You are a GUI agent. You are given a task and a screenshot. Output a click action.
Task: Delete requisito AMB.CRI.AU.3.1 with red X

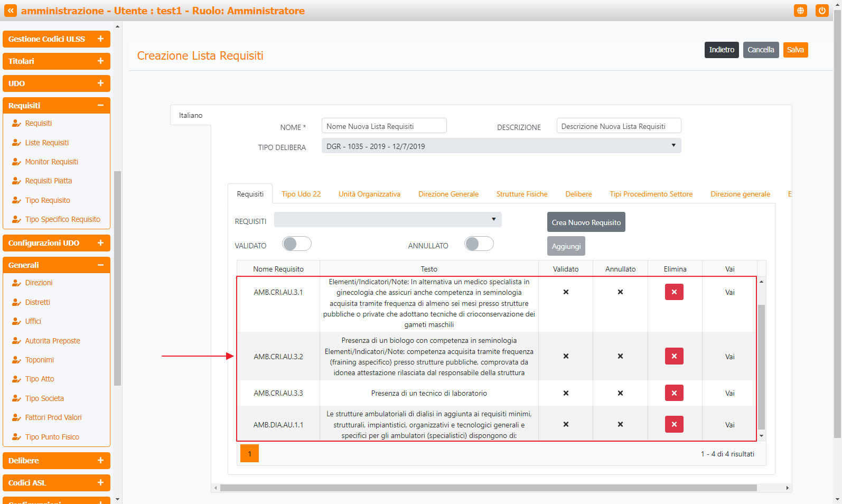click(674, 292)
